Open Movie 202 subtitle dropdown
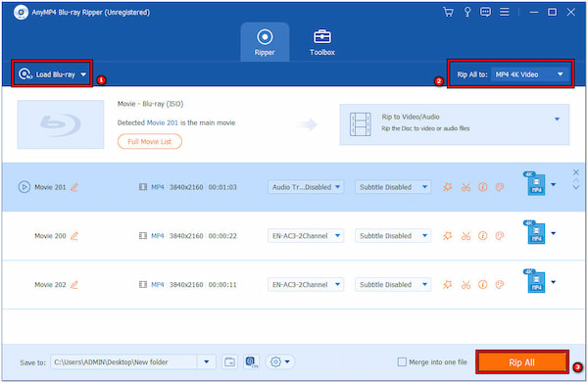588x383 pixels. (x=393, y=284)
